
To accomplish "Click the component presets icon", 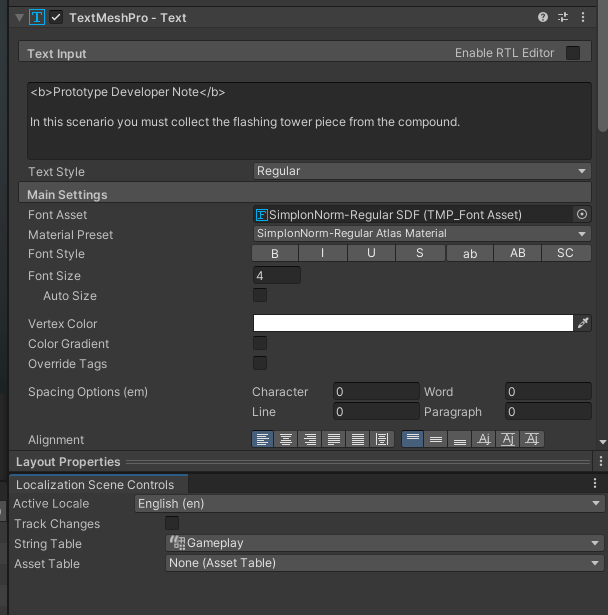I will (x=562, y=17).
